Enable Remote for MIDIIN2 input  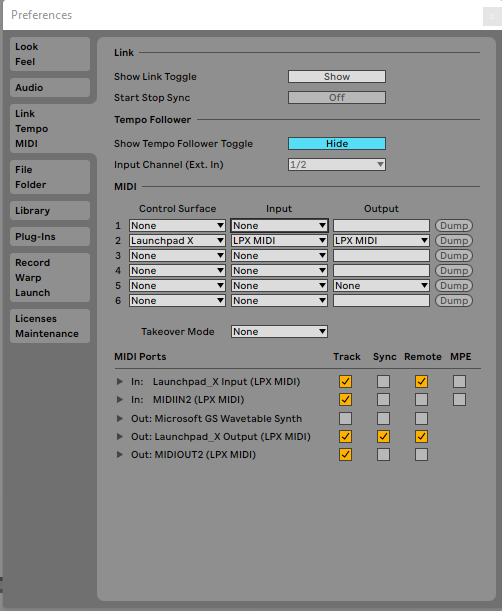421,399
